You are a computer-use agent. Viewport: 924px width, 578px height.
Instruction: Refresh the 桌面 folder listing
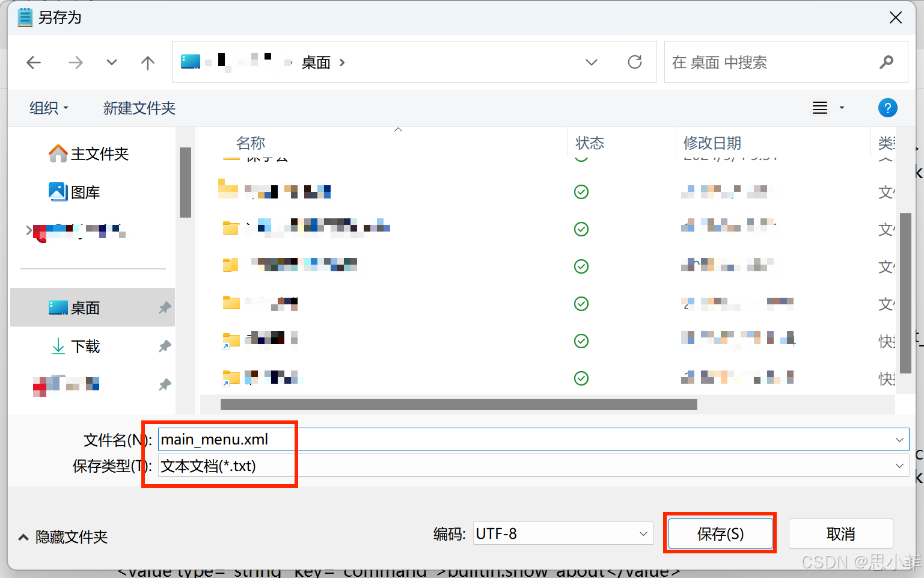coord(635,62)
